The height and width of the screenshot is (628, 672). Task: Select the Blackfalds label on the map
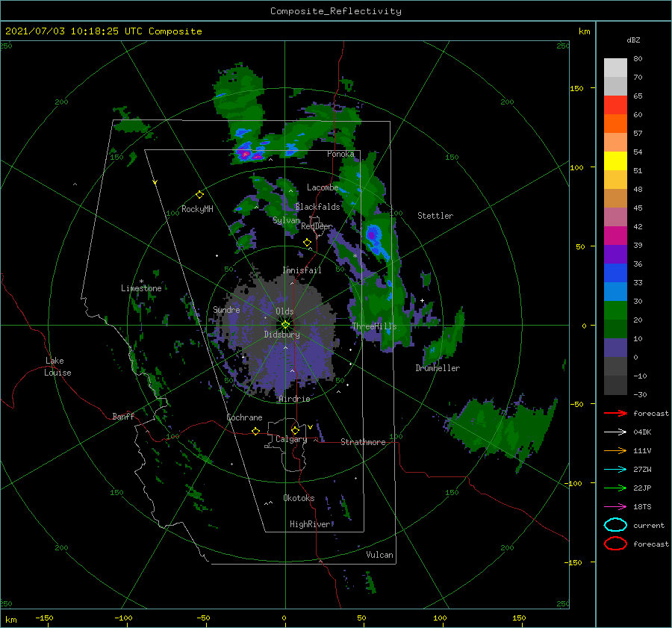click(317, 207)
